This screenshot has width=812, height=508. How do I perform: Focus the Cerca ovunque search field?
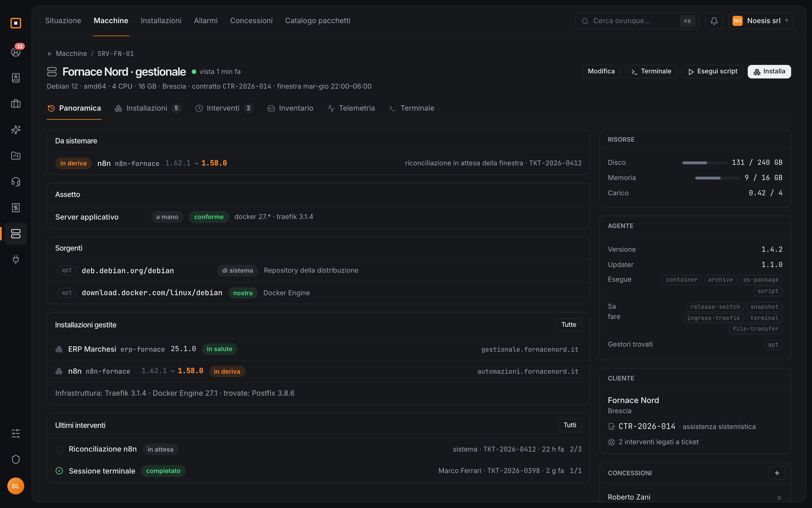(637, 21)
